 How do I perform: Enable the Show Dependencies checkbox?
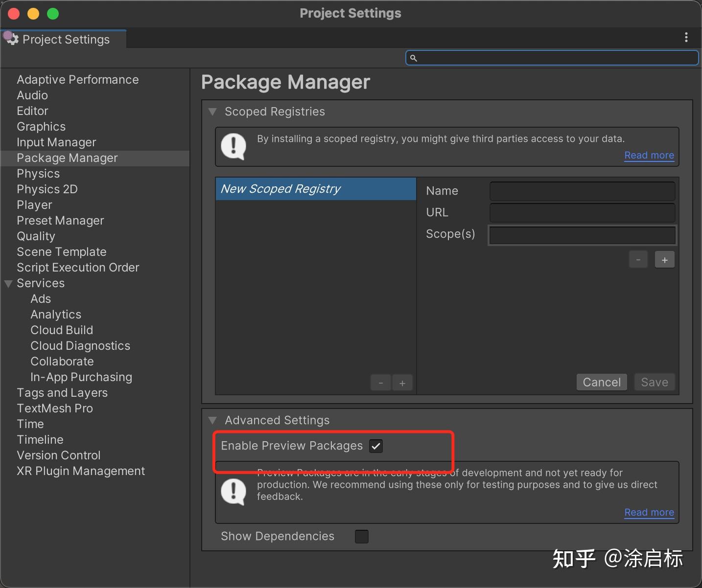[361, 536]
